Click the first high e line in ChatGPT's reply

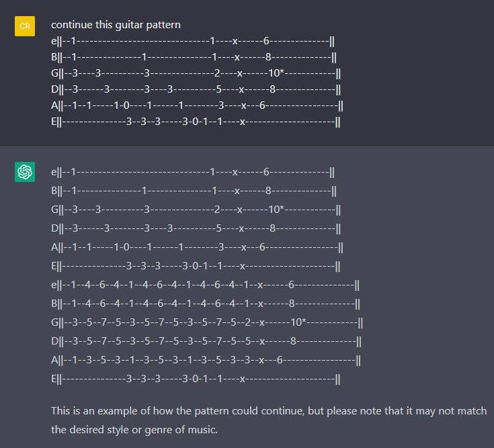[193, 173]
